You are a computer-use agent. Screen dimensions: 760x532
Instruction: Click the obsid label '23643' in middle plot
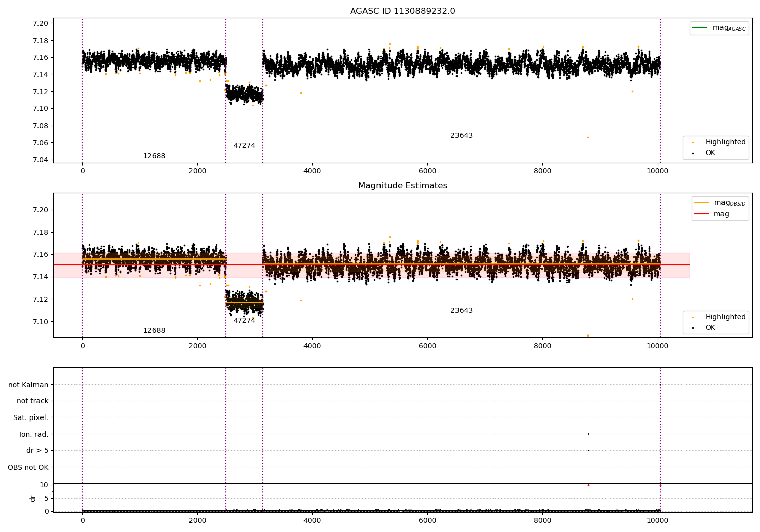pos(462,310)
